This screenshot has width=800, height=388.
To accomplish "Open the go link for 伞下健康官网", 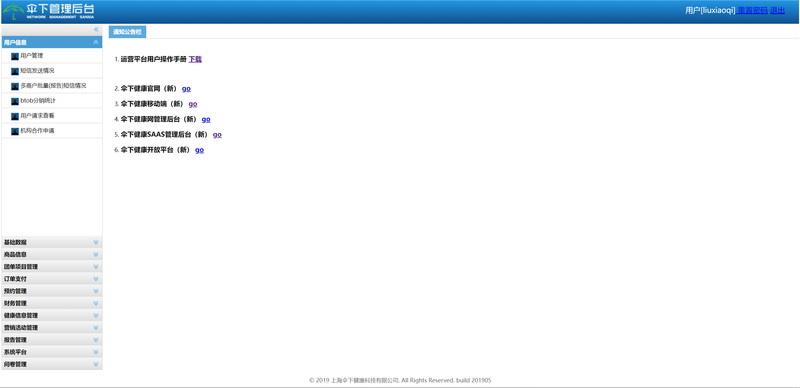I will coord(186,89).
